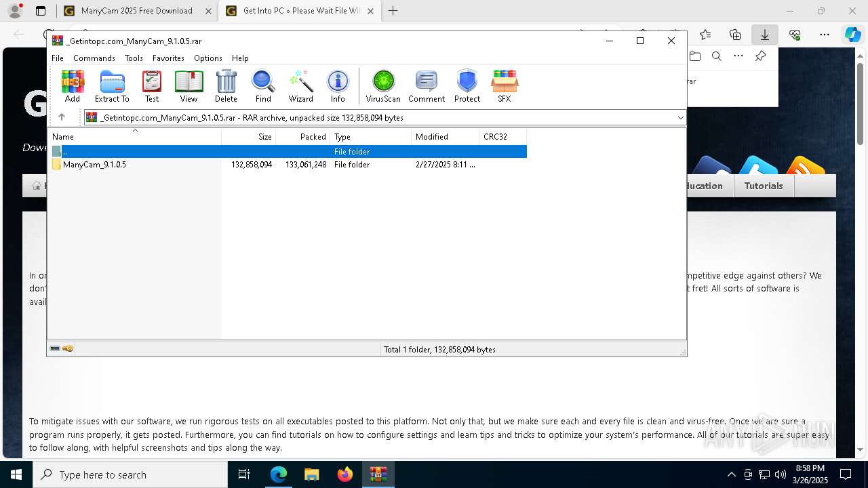This screenshot has height=488, width=868.
Task: Click the WinRAR icon on the taskbar
Action: pos(378,474)
